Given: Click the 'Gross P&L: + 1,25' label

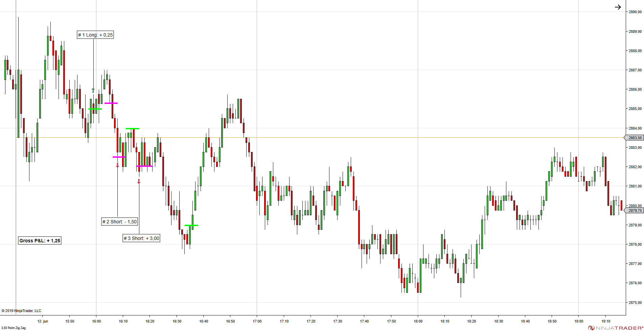Looking at the screenshot, I should tap(40, 241).
